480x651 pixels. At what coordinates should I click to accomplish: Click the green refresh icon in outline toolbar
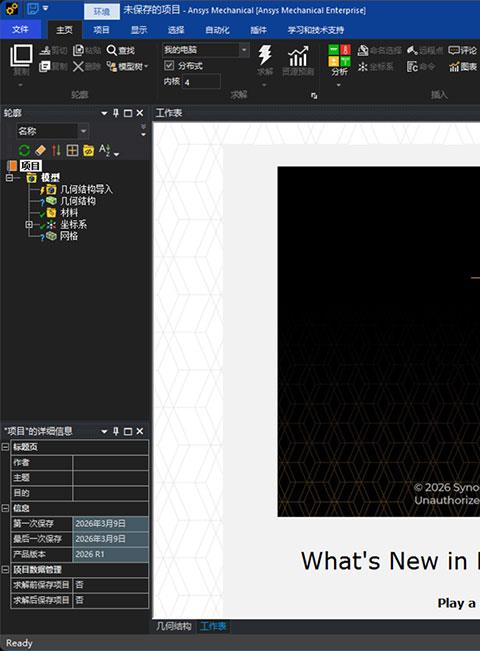coord(24,150)
